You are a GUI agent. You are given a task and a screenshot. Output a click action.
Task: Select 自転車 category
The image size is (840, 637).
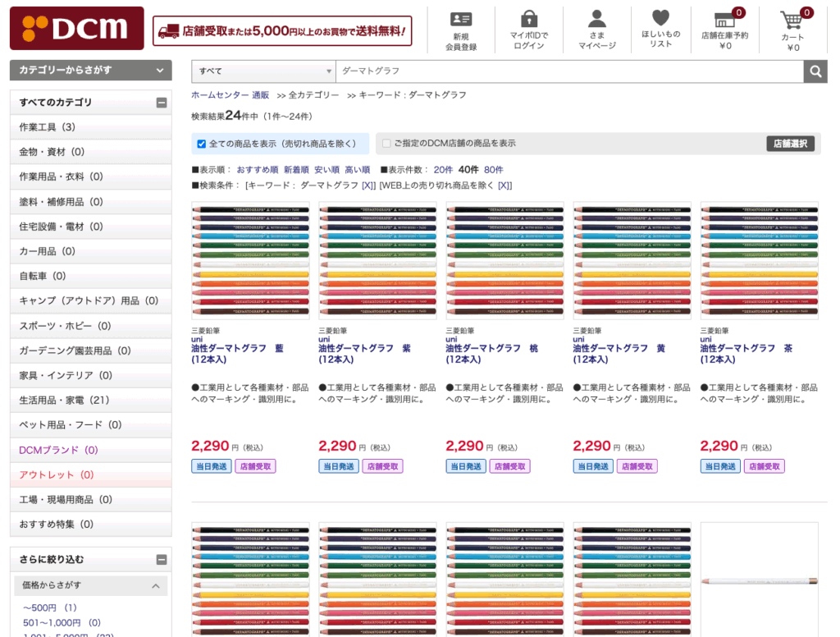click(90, 276)
